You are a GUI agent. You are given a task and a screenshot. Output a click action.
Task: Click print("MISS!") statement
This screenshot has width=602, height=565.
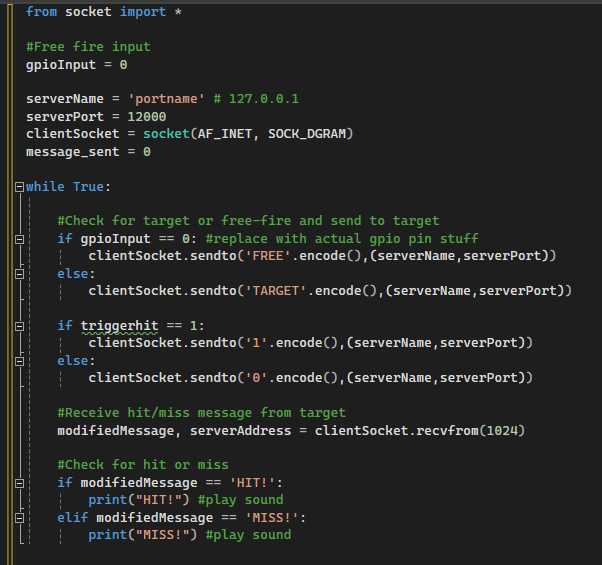142,535
